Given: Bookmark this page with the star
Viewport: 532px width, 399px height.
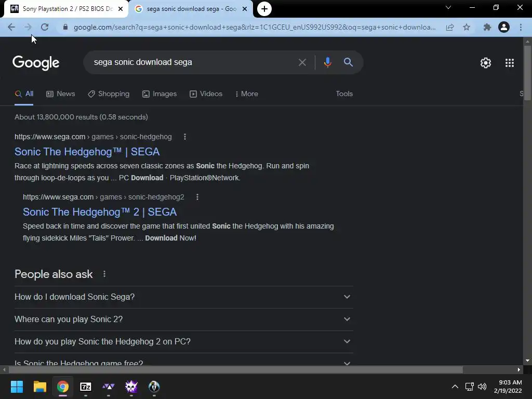Looking at the screenshot, I should (467, 27).
